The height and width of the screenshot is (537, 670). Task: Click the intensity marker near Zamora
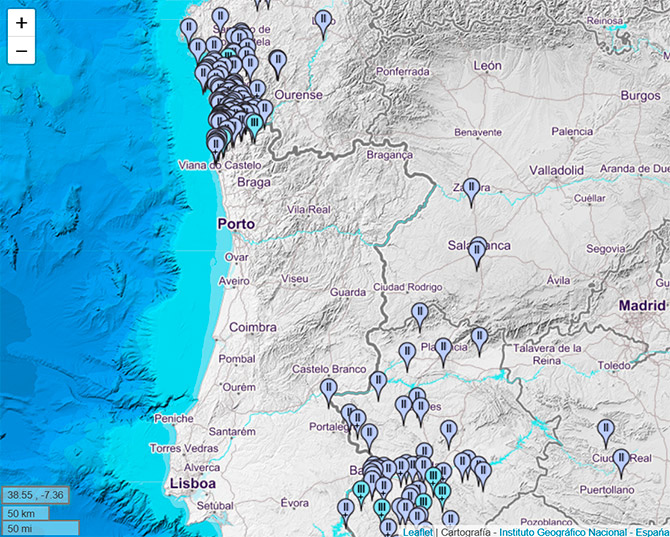pos(472,188)
